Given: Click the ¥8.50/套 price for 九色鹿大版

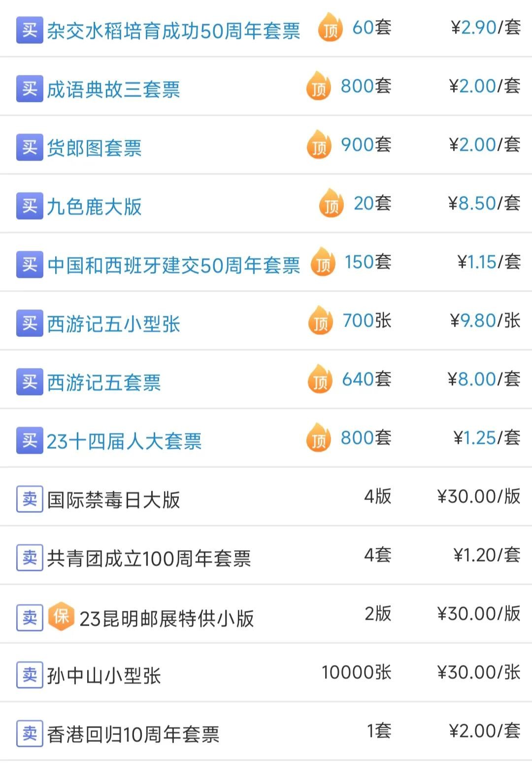Looking at the screenshot, I should [484, 203].
